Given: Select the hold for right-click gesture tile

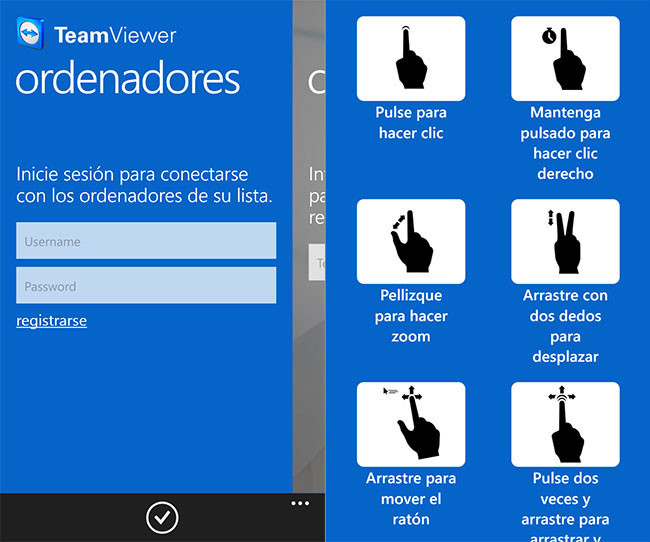Looking at the screenshot, I should pyautogui.click(x=565, y=58).
